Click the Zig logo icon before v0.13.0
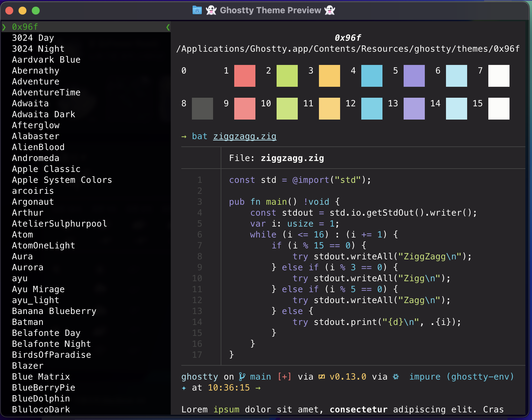This screenshot has height=420, width=532. pos(322,377)
